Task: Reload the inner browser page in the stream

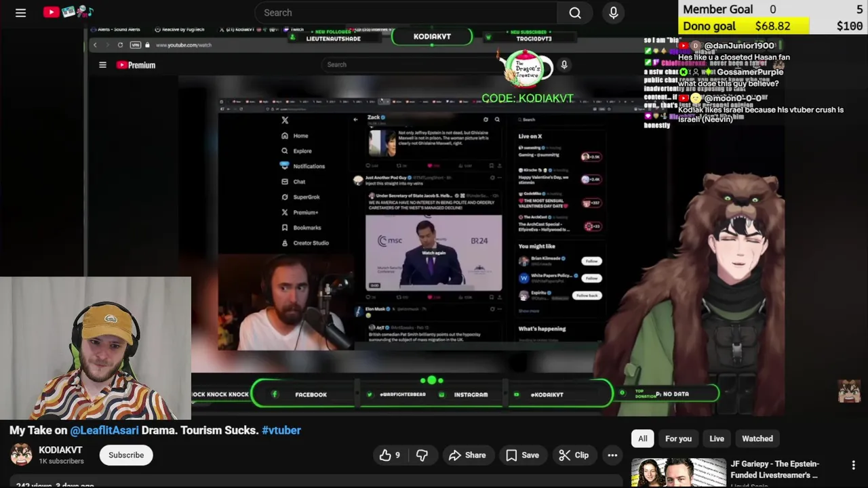Action: [x=120, y=45]
